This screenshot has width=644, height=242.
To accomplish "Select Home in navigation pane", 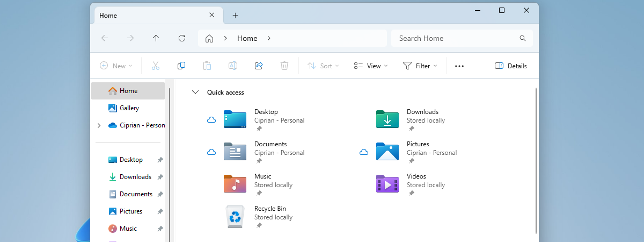I will 128,91.
